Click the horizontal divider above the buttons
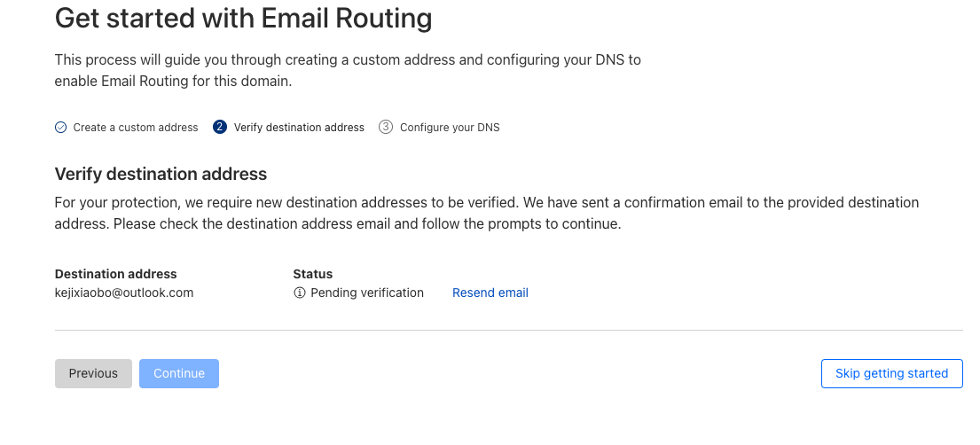The image size is (980, 445). [508, 331]
